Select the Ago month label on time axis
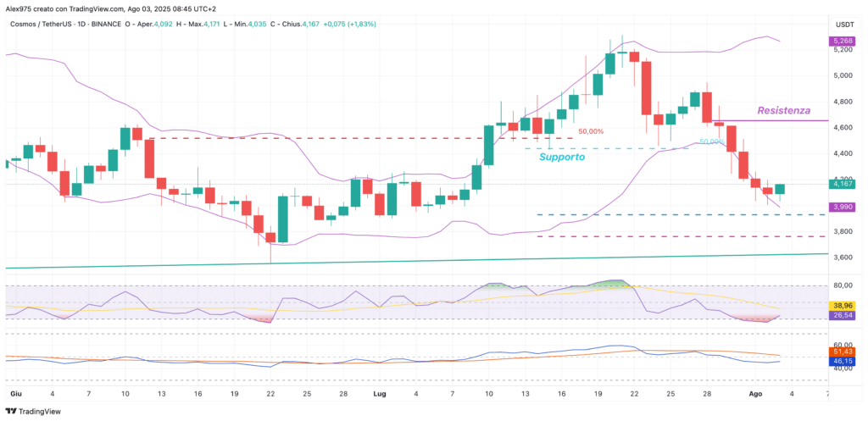 click(x=755, y=394)
